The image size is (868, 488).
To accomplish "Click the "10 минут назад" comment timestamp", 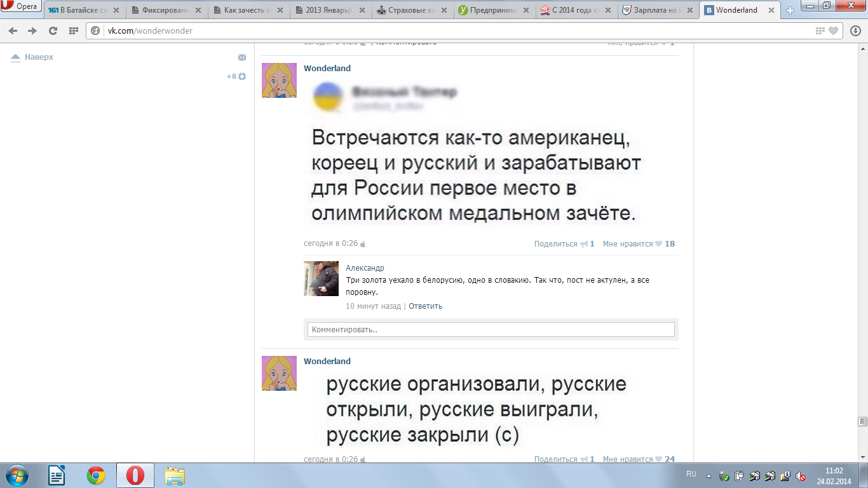I will pos(373,306).
